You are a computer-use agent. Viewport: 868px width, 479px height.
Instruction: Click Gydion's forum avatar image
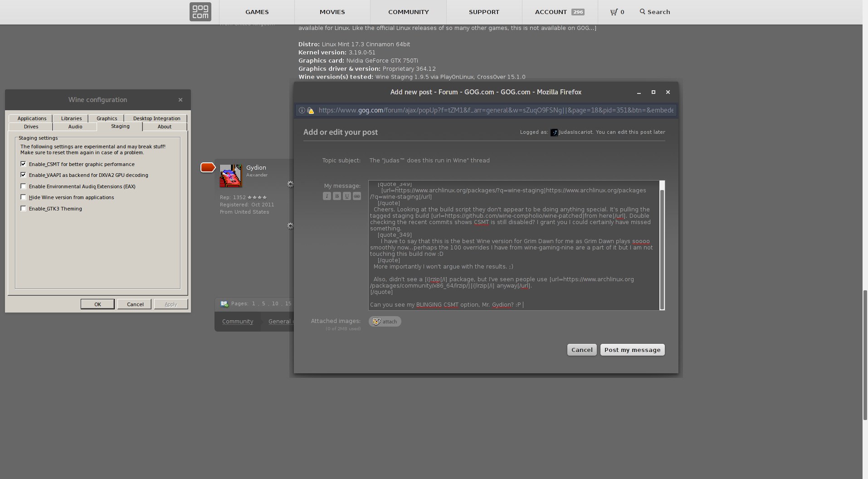click(x=231, y=176)
